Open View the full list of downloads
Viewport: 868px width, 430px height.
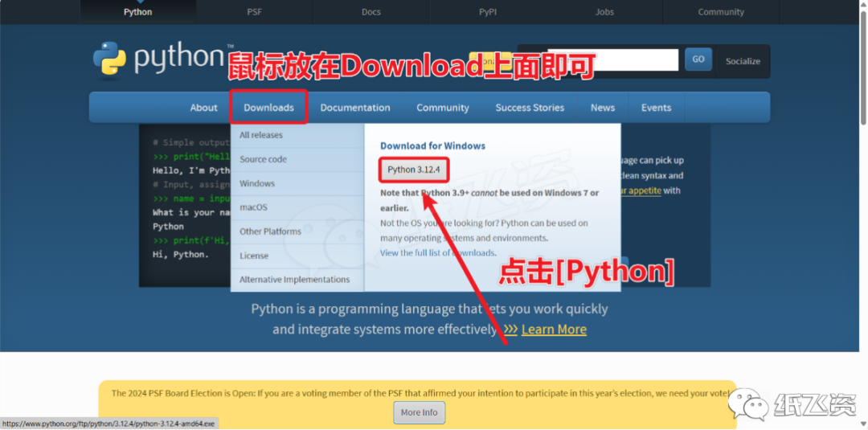(437, 252)
